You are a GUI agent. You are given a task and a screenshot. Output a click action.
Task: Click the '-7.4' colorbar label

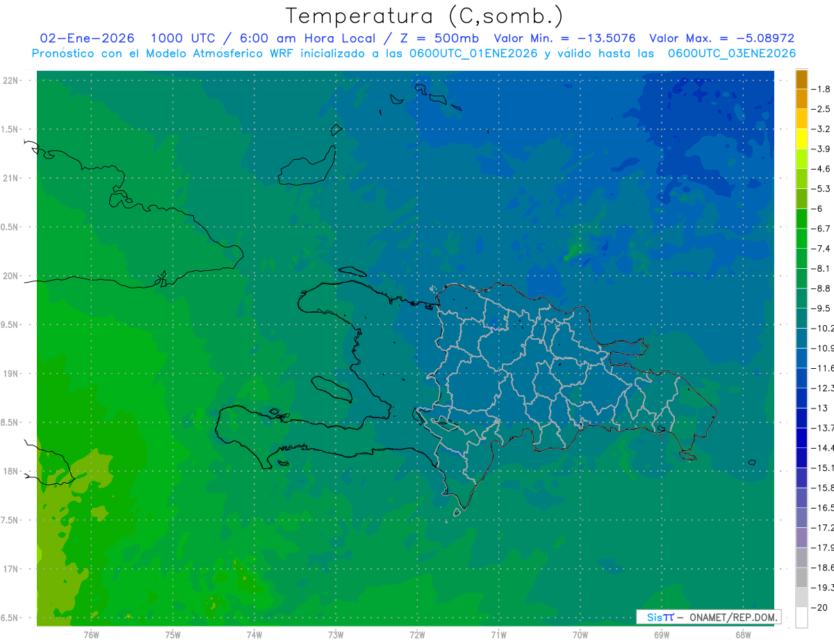pyautogui.click(x=822, y=249)
